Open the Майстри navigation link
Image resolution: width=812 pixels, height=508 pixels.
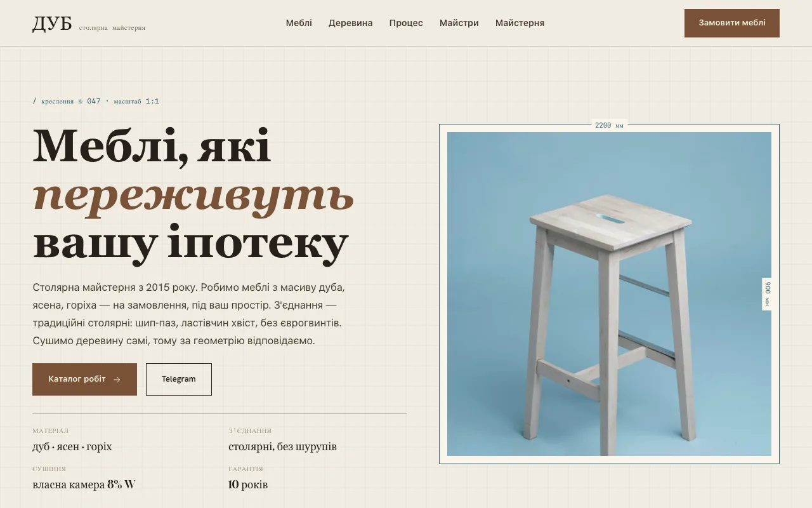point(459,23)
